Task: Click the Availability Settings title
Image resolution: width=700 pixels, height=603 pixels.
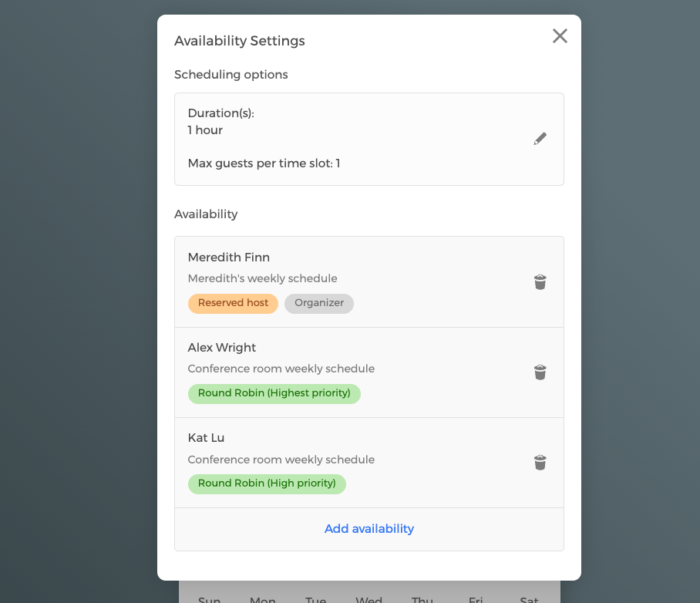Action: pos(240,41)
